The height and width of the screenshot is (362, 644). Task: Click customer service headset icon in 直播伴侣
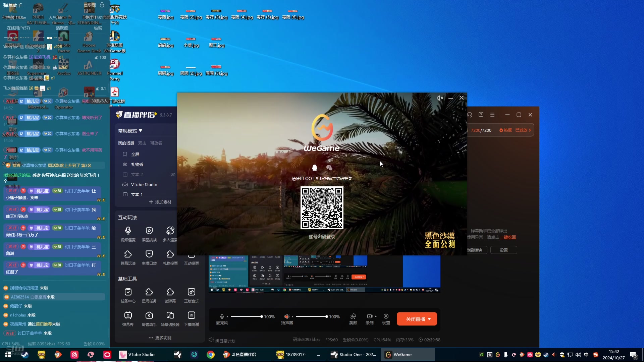(x=470, y=115)
